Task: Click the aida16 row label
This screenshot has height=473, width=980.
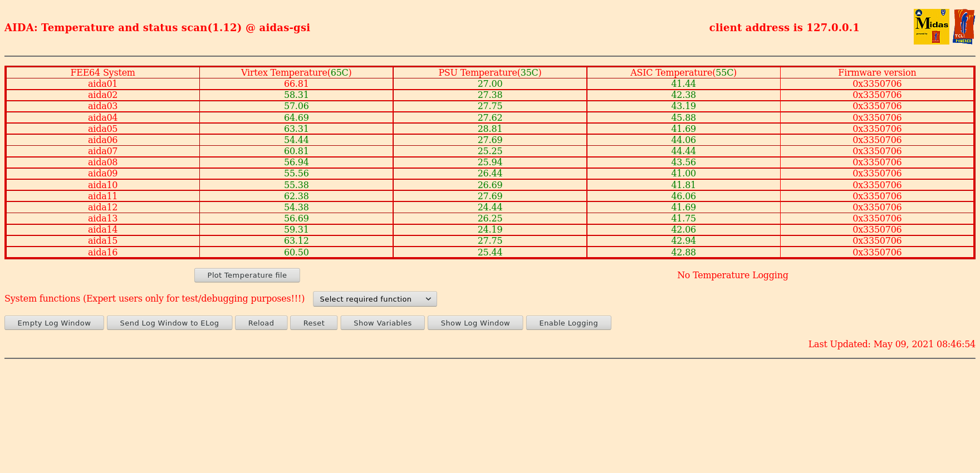Action: (103, 252)
